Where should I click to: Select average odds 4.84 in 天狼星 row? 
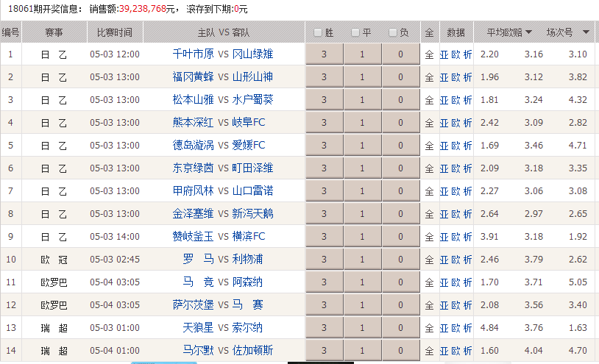pyautogui.click(x=489, y=328)
